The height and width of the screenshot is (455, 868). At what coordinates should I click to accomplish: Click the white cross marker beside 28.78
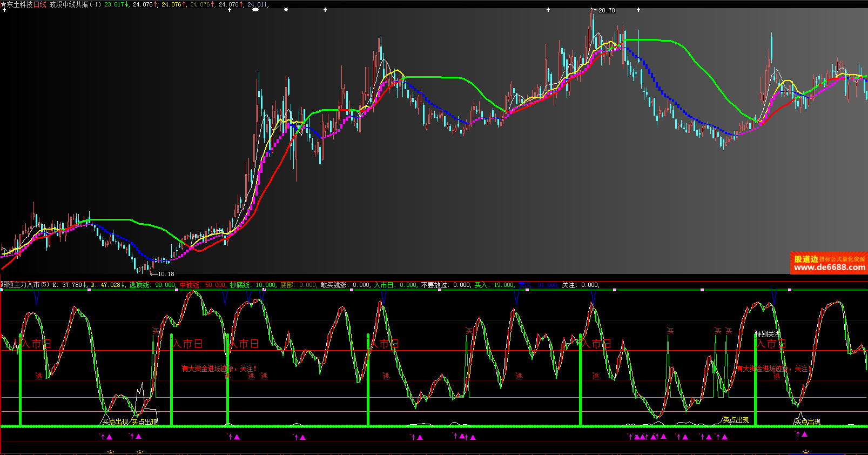pos(638,10)
